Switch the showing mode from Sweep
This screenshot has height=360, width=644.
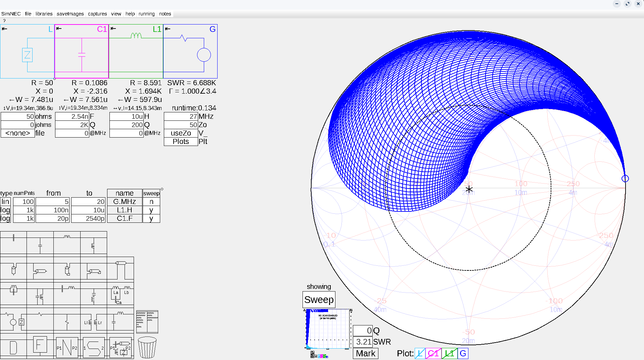(319, 300)
